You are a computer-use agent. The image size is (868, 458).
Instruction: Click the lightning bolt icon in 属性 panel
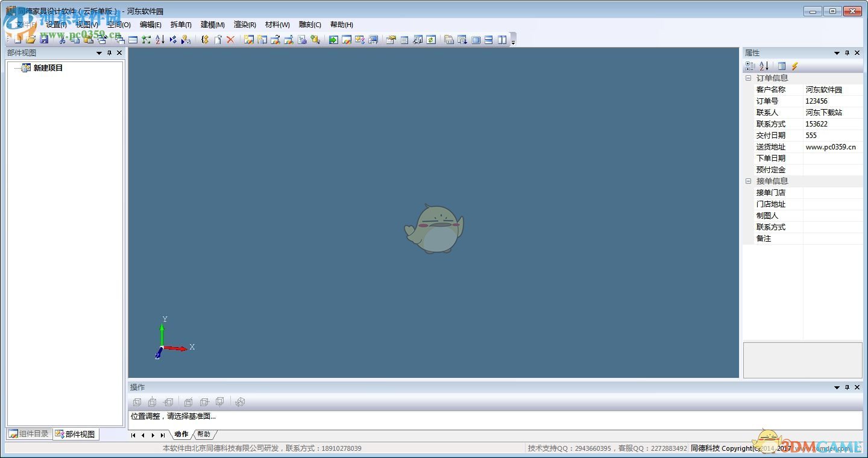[795, 66]
